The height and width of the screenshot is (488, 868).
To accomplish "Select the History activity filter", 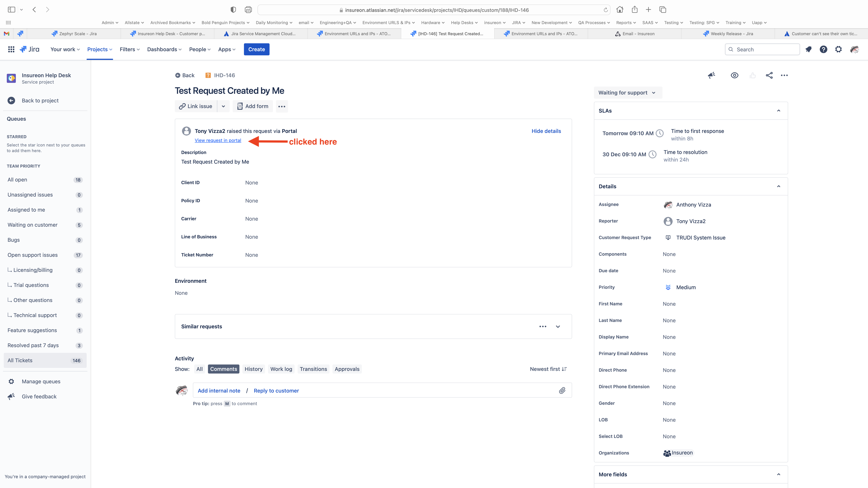I will [x=253, y=369].
